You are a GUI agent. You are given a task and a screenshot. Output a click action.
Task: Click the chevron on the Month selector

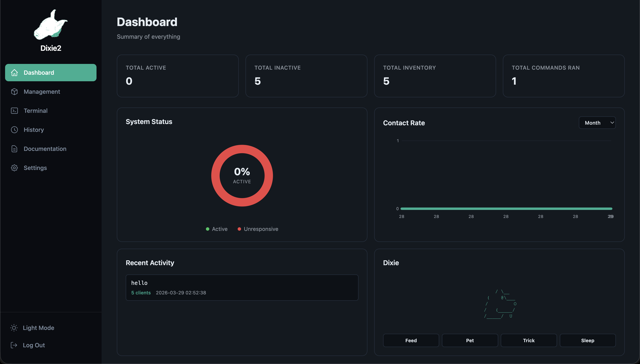tap(612, 123)
